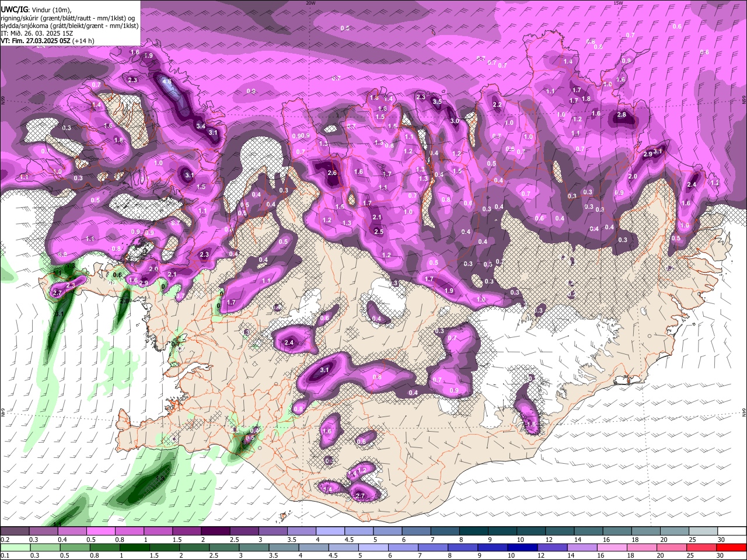The width and height of the screenshot is (747, 560).
Task: Click the 0.2 label in upper legend row
Action: tap(5, 540)
